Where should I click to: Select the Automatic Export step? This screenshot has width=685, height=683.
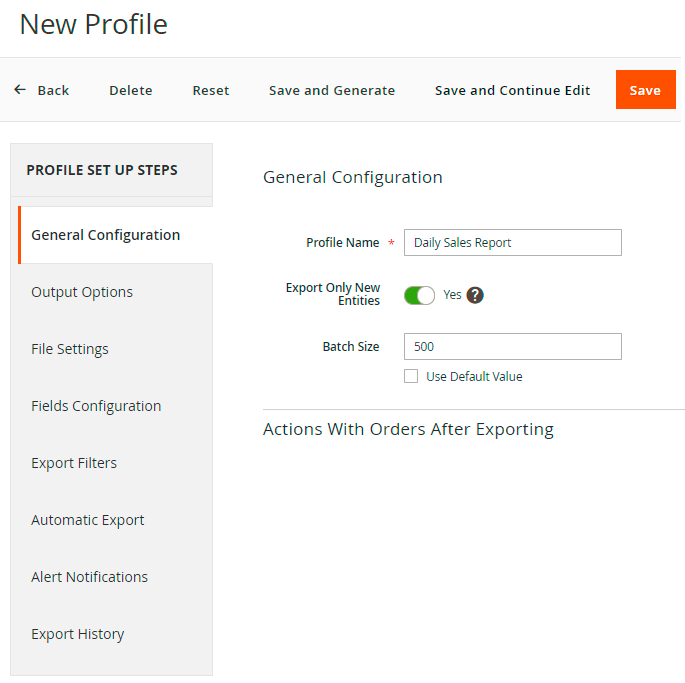coord(88,520)
